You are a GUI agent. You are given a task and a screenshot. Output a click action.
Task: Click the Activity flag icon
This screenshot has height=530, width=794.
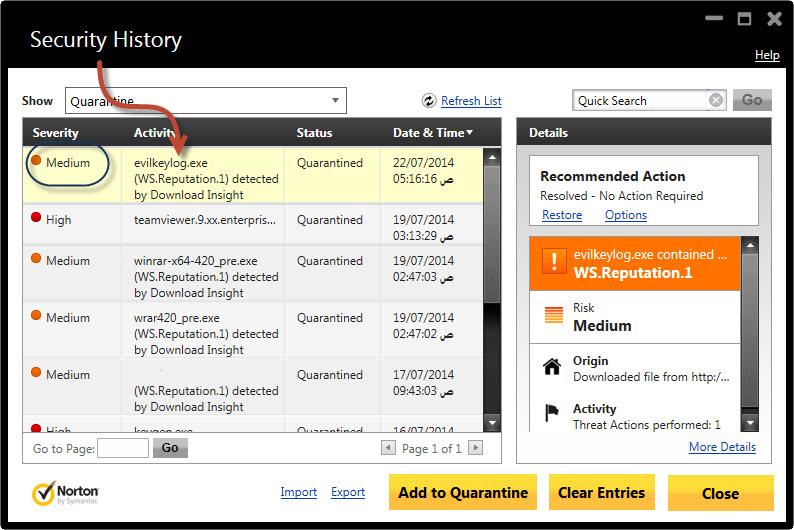click(x=551, y=413)
